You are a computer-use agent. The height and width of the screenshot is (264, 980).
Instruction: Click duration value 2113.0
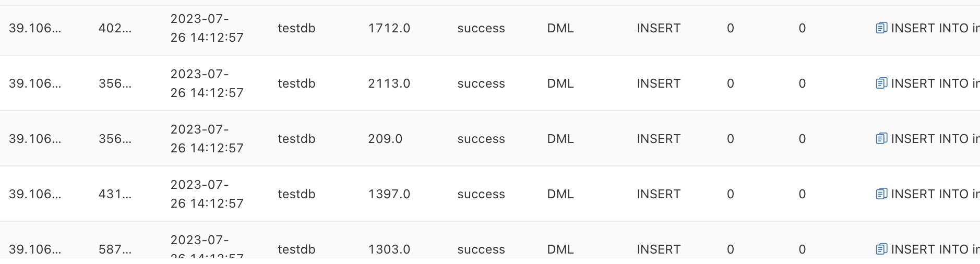pyautogui.click(x=389, y=83)
